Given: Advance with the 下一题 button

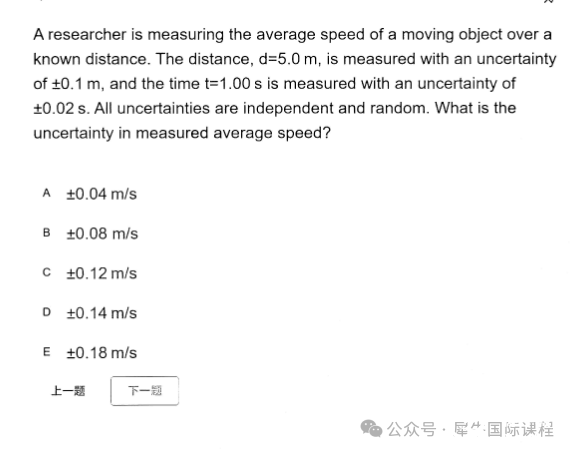Looking at the screenshot, I should coord(145,391).
